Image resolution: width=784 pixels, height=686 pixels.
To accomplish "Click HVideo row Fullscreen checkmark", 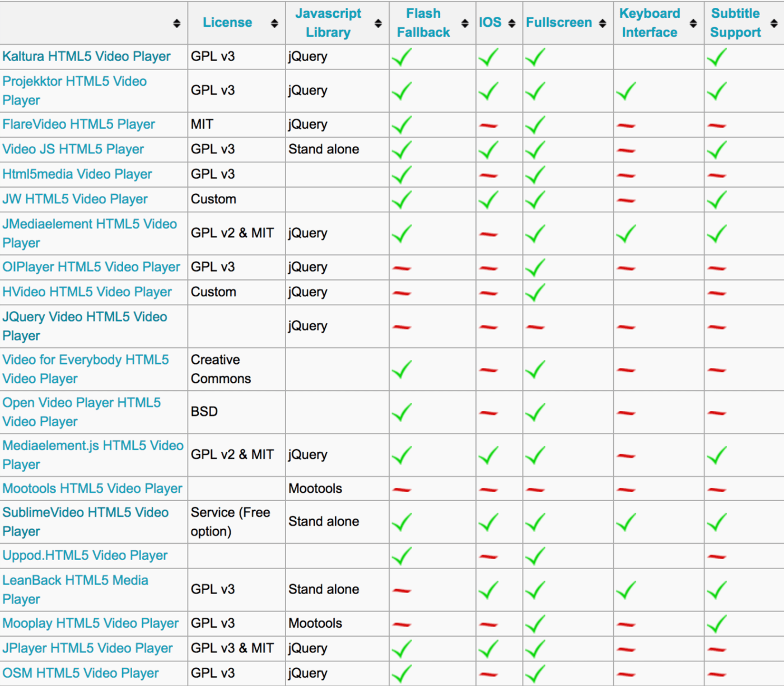I will [x=535, y=292].
